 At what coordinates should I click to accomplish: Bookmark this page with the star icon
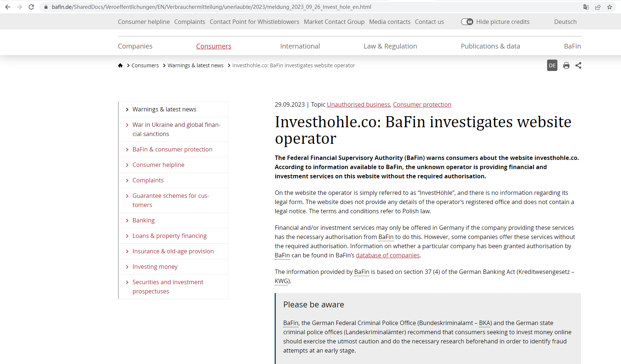[610, 7]
